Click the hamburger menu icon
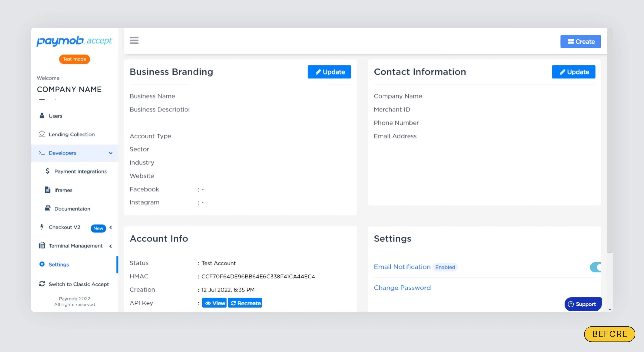The height and width of the screenshot is (352, 644). (x=134, y=41)
